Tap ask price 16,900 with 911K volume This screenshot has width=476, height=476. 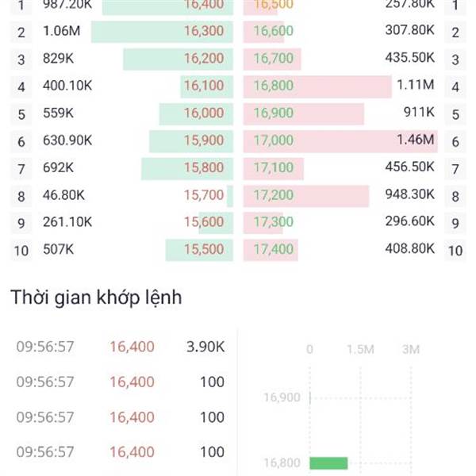coord(274,113)
